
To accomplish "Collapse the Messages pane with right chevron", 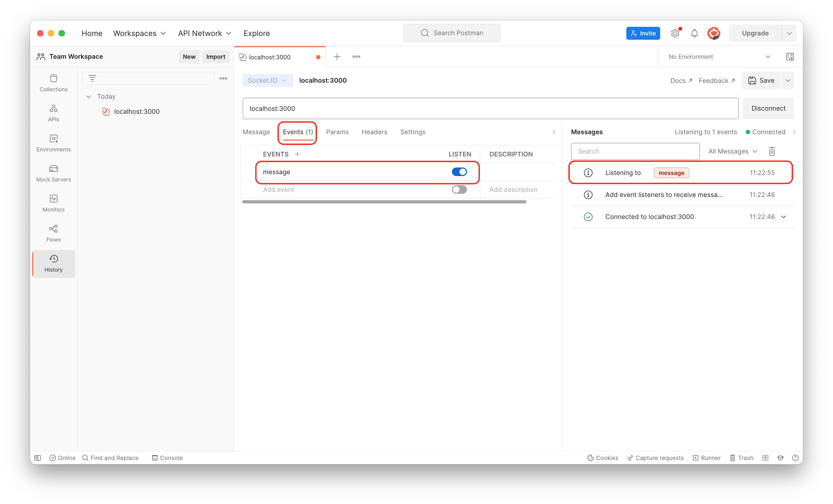I will (794, 132).
